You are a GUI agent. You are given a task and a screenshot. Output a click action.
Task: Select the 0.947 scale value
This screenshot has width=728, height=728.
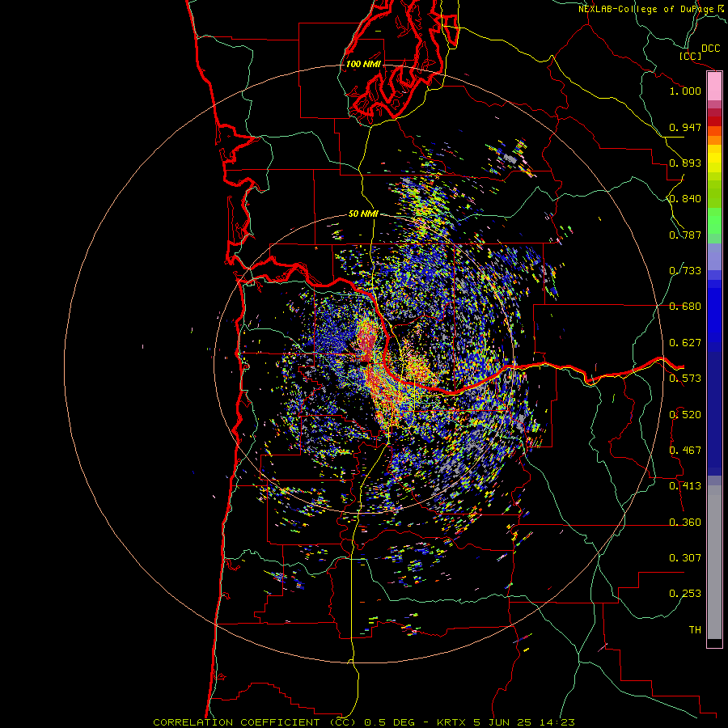click(x=685, y=127)
